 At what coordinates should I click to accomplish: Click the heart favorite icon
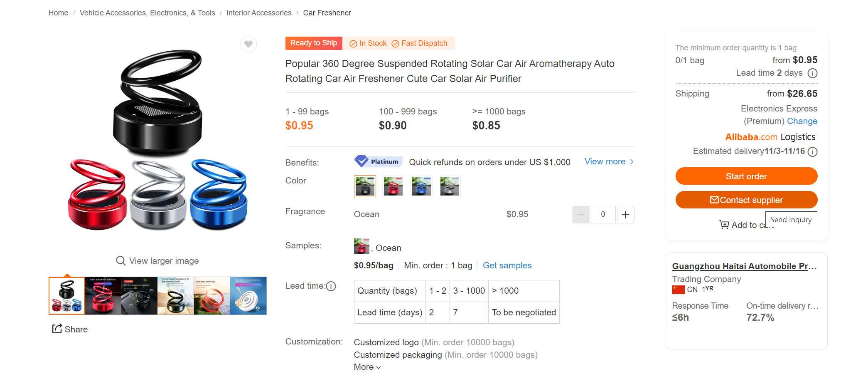(248, 44)
